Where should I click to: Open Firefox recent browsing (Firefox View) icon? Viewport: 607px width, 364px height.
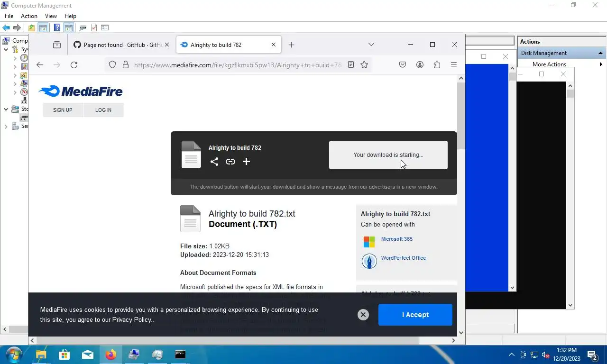click(57, 45)
